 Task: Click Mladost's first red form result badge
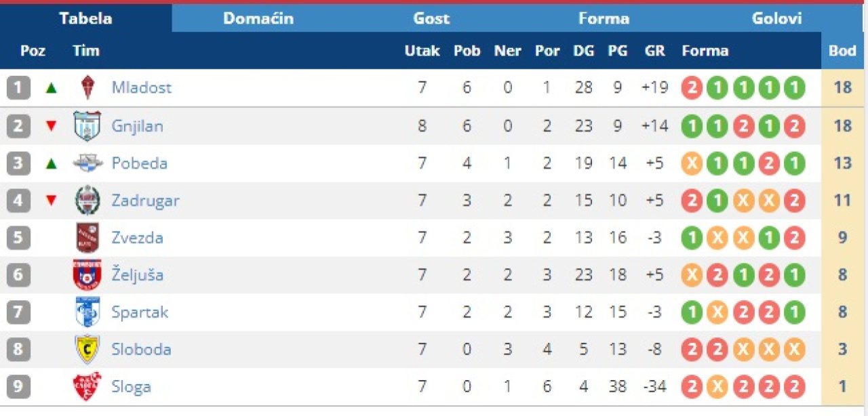[692, 88]
